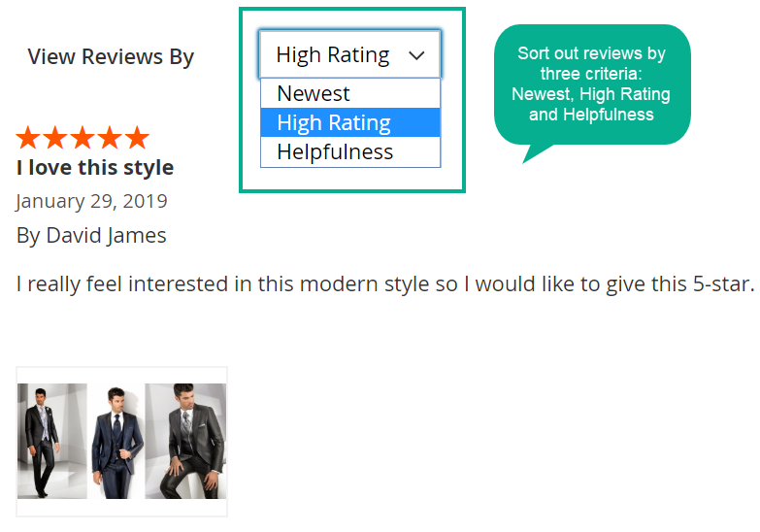Click the View Reviews By label
This screenshot has height=532, width=760.
tap(111, 56)
